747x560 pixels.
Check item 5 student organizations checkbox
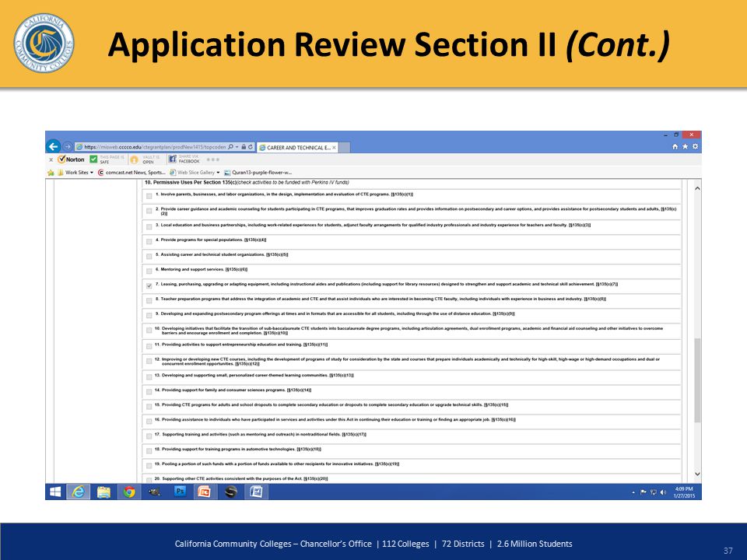click(x=149, y=256)
